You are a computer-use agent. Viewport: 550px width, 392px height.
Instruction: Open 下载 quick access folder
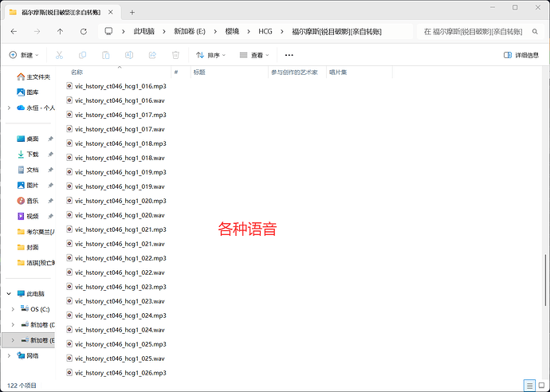[x=28, y=155]
